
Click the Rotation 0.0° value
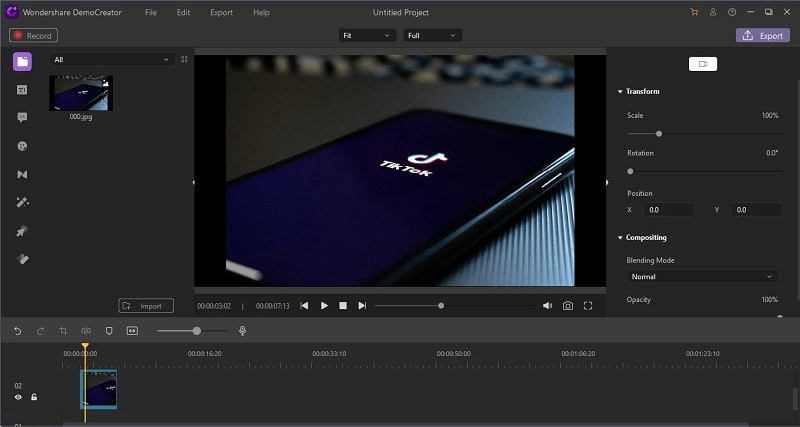click(772, 153)
